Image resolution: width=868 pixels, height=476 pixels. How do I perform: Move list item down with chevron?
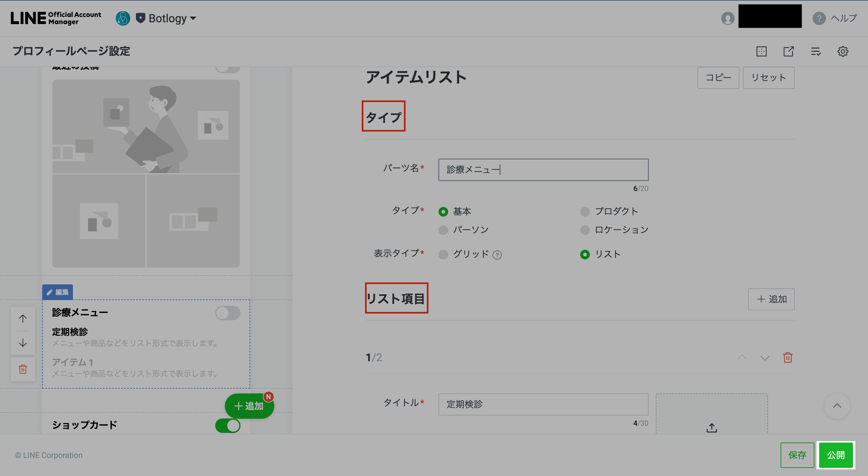pyautogui.click(x=765, y=357)
